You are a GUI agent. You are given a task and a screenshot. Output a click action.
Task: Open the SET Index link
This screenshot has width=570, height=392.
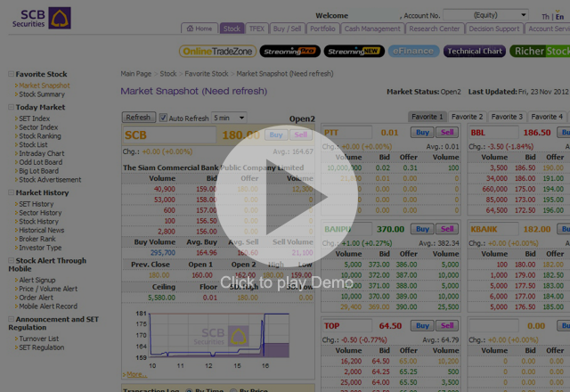click(x=35, y=118)
